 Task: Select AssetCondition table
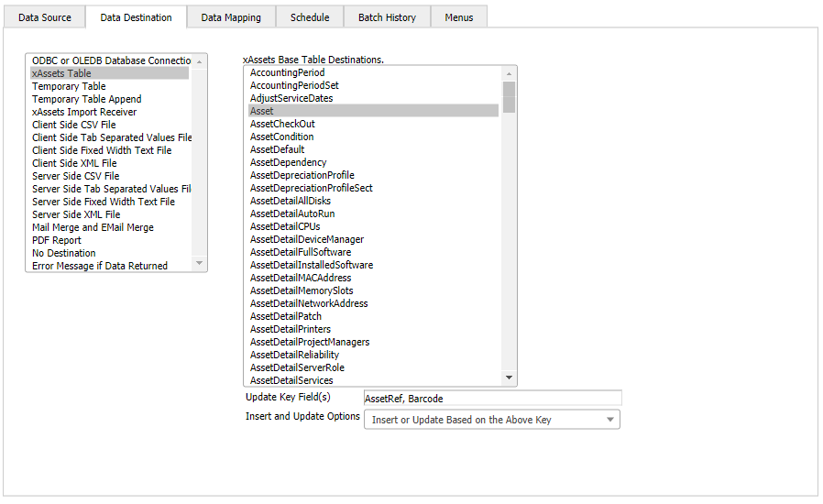[373, 137]
